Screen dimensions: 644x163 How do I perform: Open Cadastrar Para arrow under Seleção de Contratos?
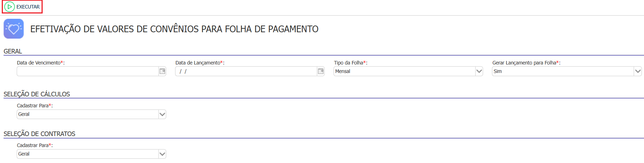tap(162, 154)
